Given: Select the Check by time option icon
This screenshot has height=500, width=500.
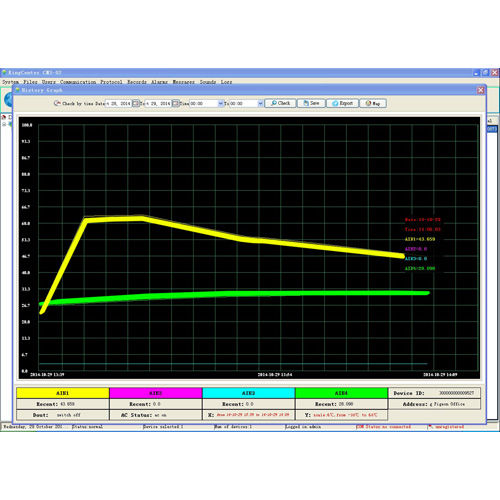Looking at the screenshot, I should click(x=57, y=103).
